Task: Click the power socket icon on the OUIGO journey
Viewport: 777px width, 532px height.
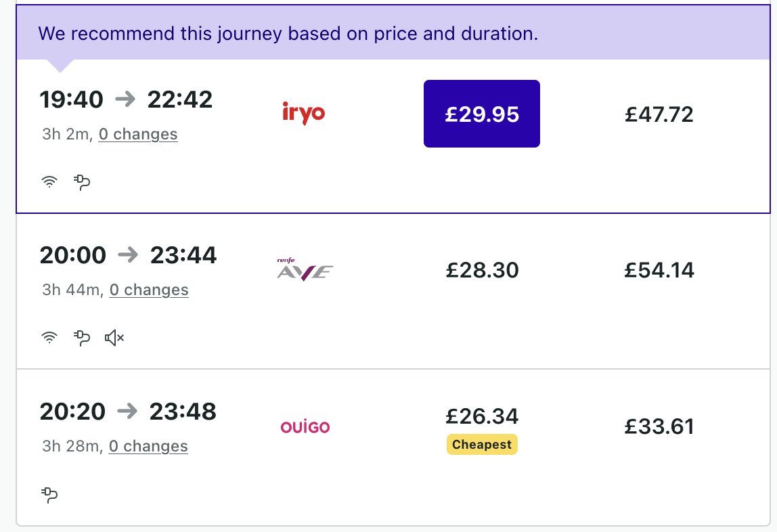Action: (x=49, y=495)
